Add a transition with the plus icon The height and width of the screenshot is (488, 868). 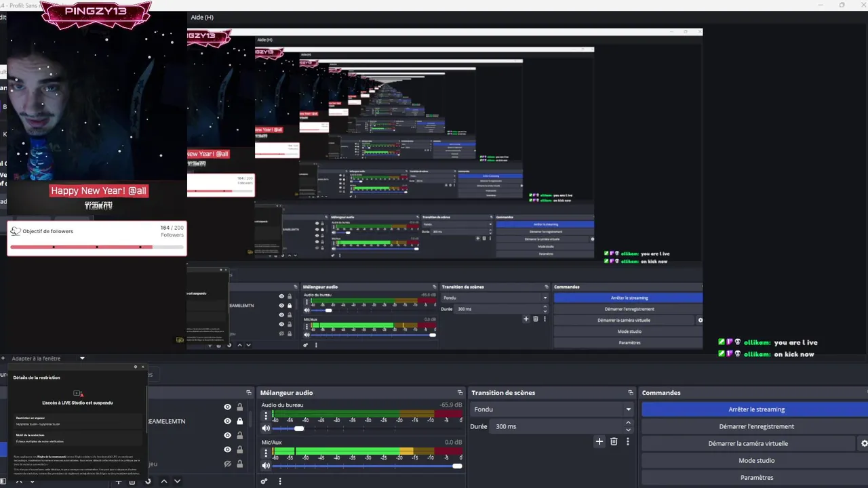599,441
